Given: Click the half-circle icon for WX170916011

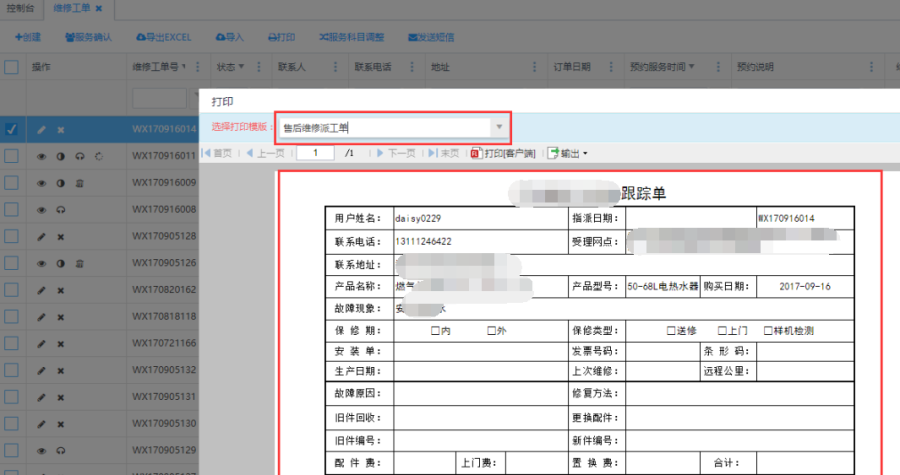Looking at the screenshot, I should [60, 156].
